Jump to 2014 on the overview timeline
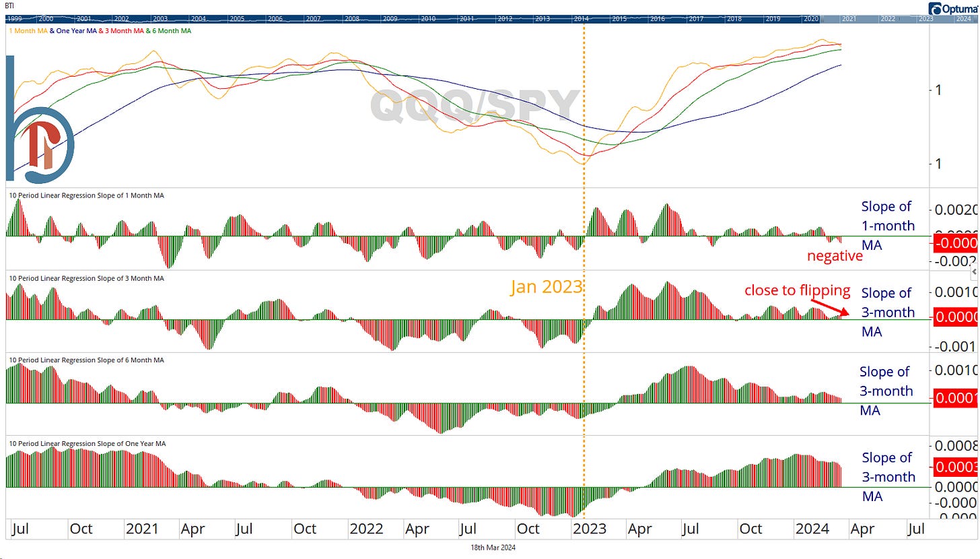 point(582,19)
